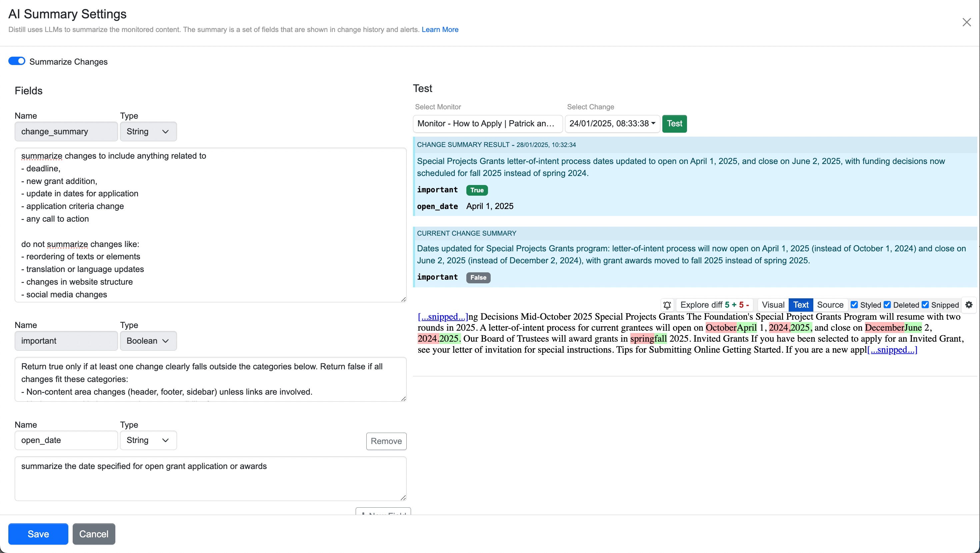Image resolution: width=980 pixels, height=553 pixels.
Task: Click the Learn More link
Action: point(440,30)
